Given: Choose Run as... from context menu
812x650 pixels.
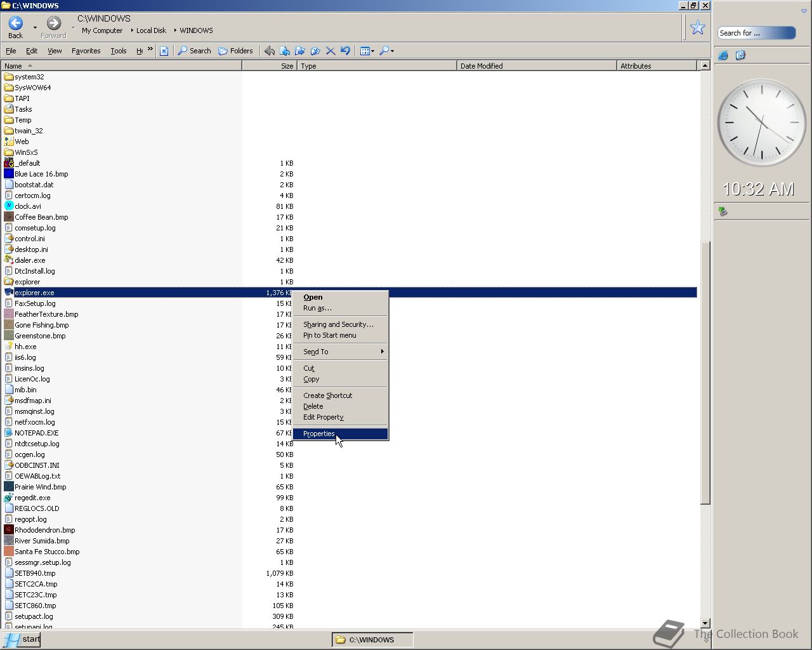Looking at the screenshot, I should tap(341, 308).
